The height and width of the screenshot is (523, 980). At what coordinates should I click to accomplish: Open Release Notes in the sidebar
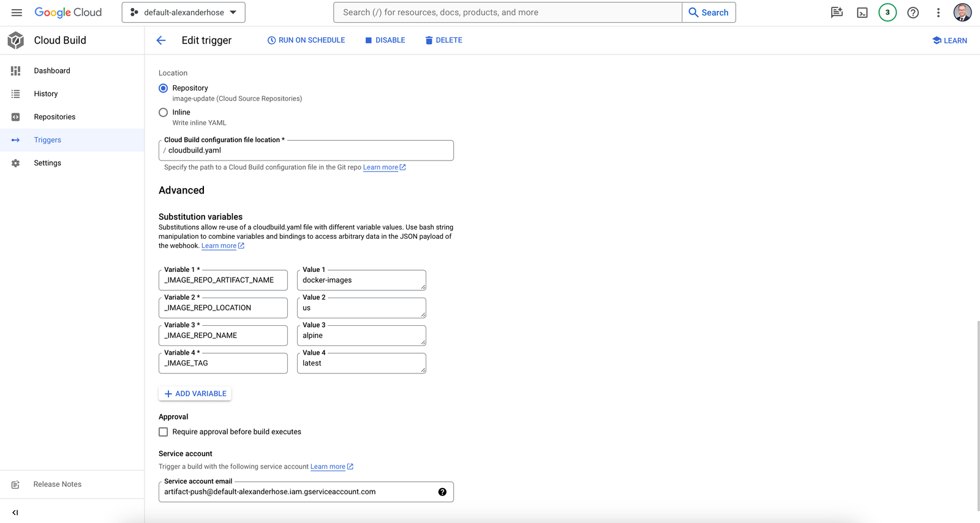click(72, 484)
